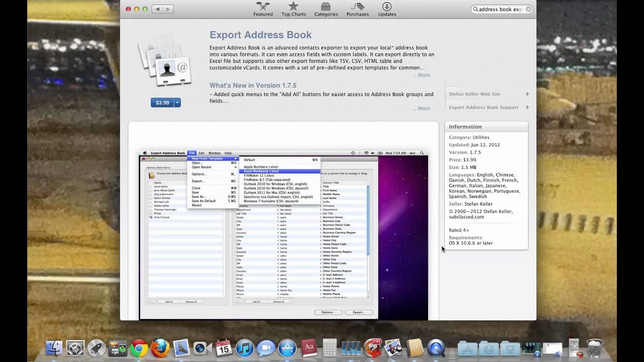Click the Export Address Book title

[x=261, y=35]
